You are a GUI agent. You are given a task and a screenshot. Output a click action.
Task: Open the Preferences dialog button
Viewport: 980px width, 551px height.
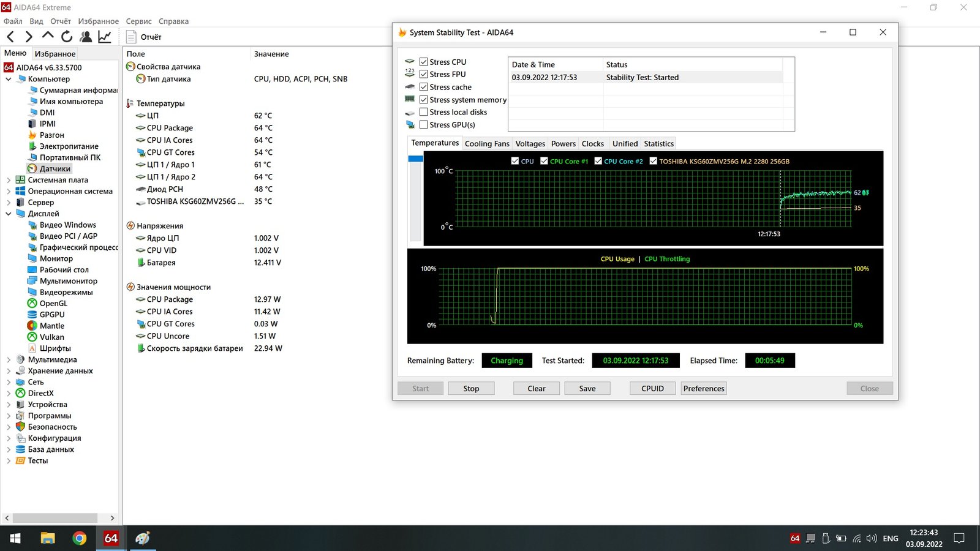(704, 389)
